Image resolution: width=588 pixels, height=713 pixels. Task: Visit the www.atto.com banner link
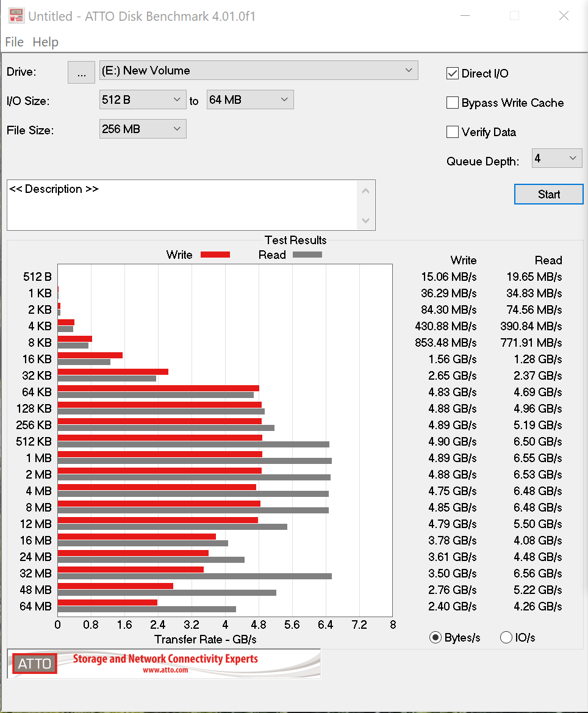(x=165, y=670)
